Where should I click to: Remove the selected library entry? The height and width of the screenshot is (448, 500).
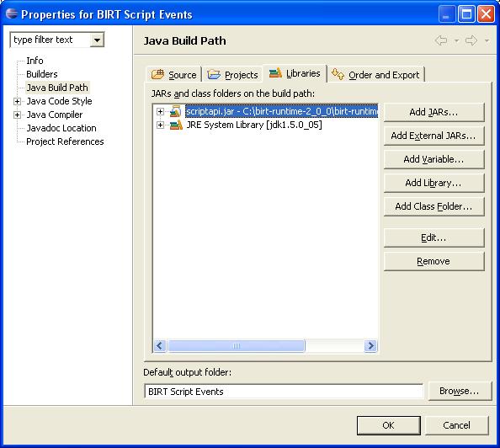coord(434,262)
